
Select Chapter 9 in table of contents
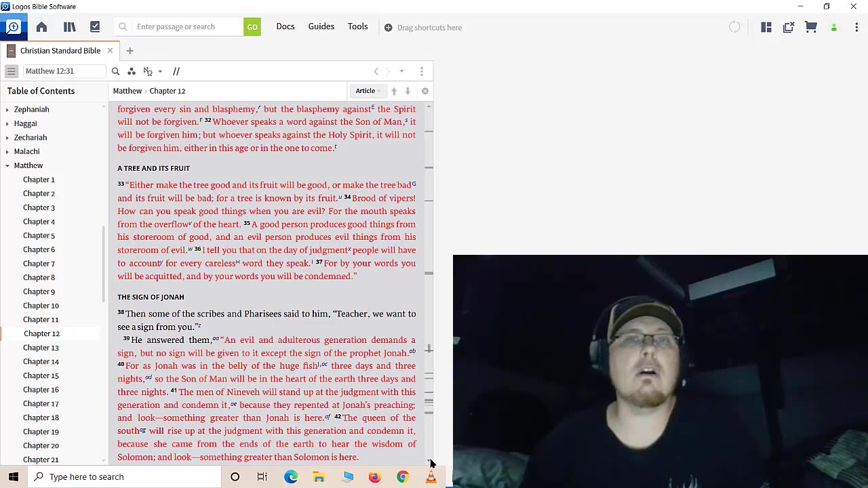(x=39, y=291)
